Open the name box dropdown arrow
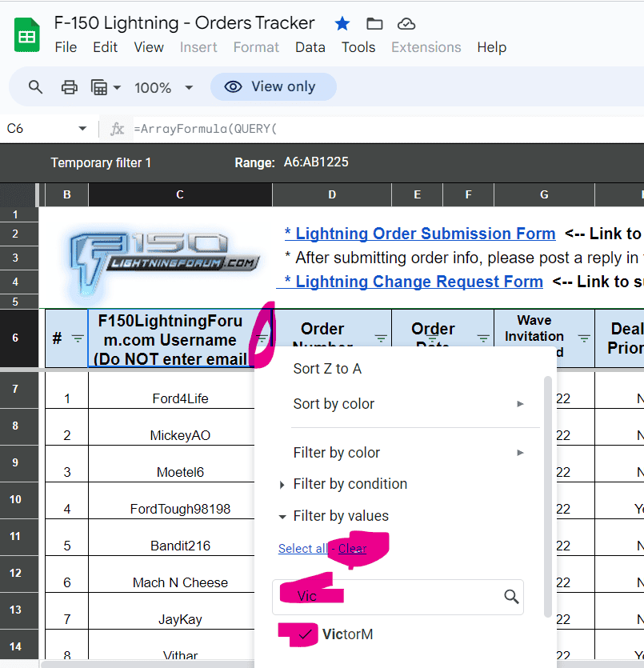 pos(82,129)
